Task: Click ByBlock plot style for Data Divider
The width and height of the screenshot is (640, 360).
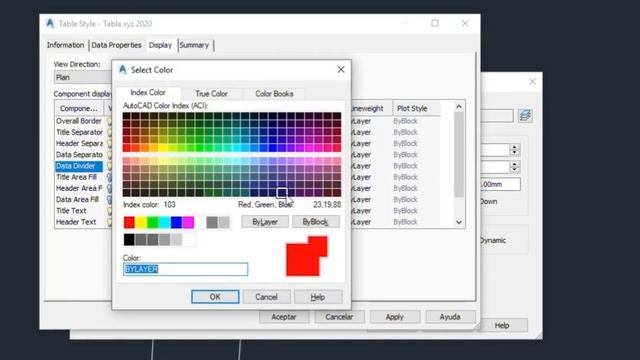Action: coord(405,166)
